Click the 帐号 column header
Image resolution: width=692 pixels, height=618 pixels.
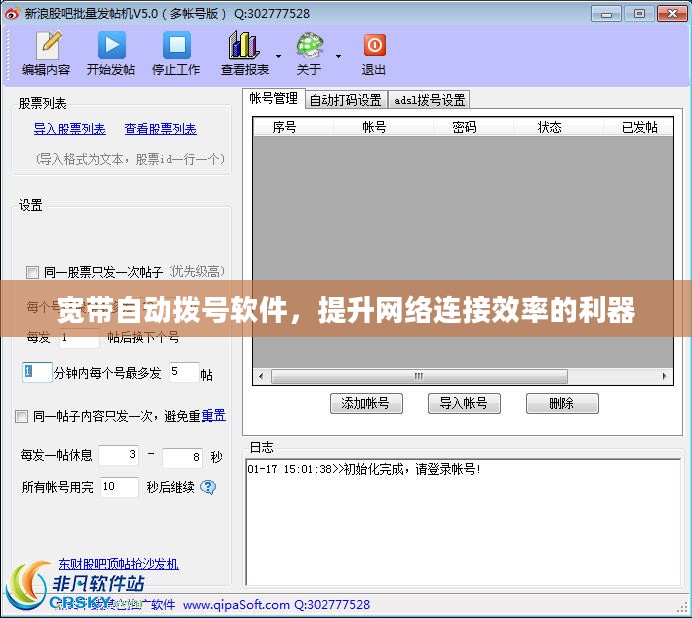pos(383,127)
